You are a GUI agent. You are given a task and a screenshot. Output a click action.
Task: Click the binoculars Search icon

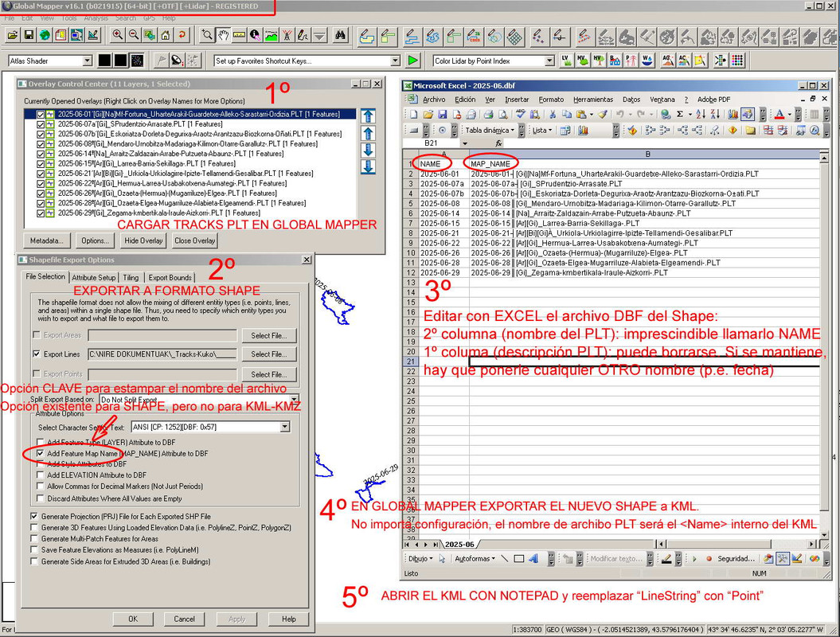[x=340, y=36]
